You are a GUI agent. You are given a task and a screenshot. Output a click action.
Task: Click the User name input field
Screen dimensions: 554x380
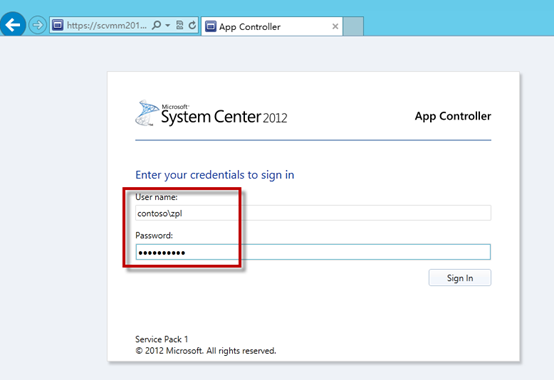pos(313,213)
